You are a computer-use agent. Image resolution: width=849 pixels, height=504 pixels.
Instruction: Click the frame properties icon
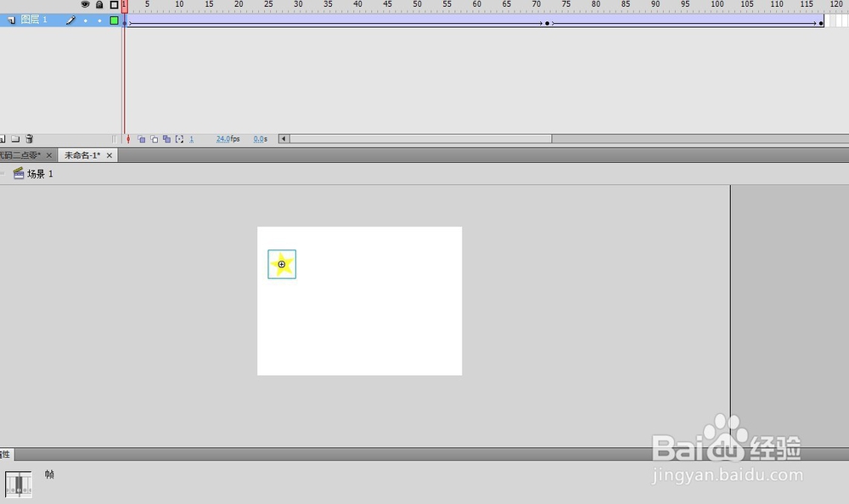pos(19,484)
